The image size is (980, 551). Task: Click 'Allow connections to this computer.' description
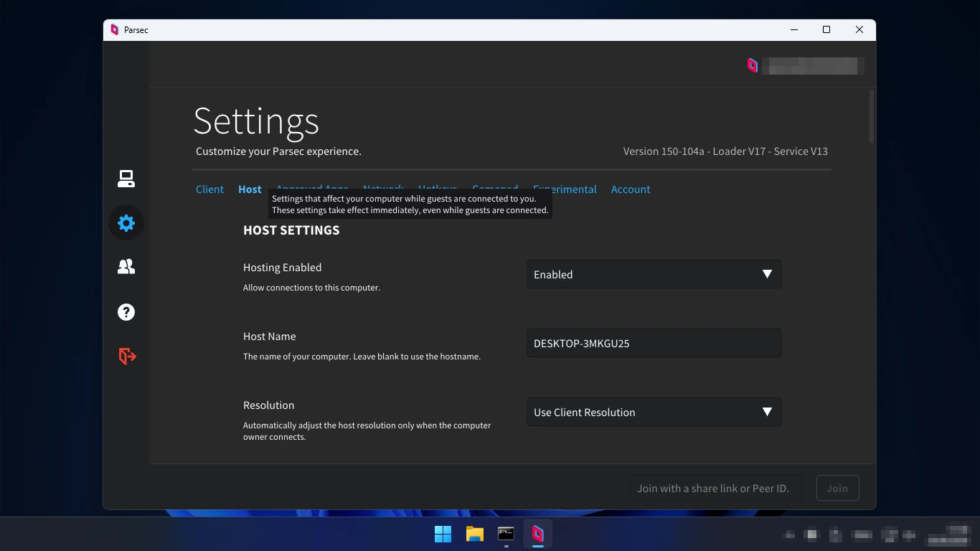(x=311, y=288)
